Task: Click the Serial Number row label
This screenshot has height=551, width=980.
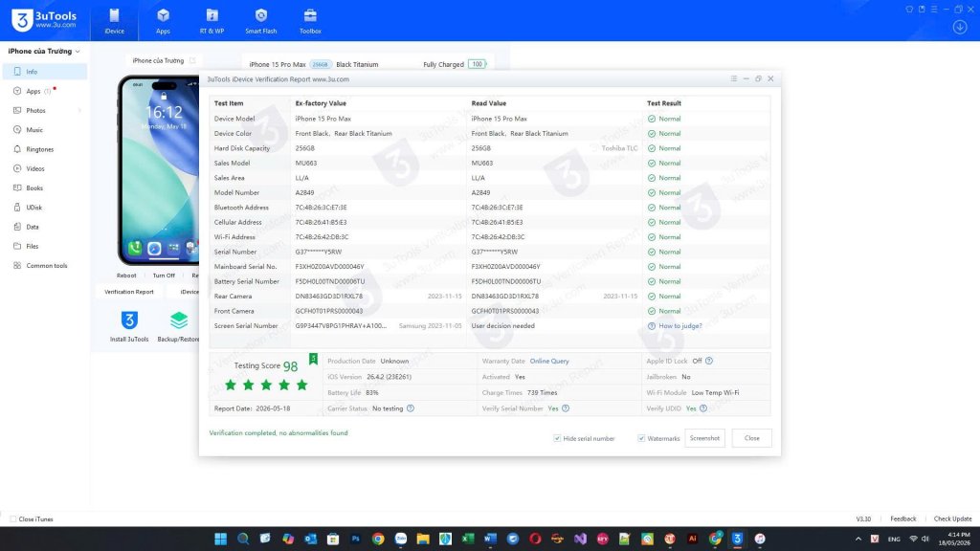Action: pyautogui.click(x=235, y=252)
